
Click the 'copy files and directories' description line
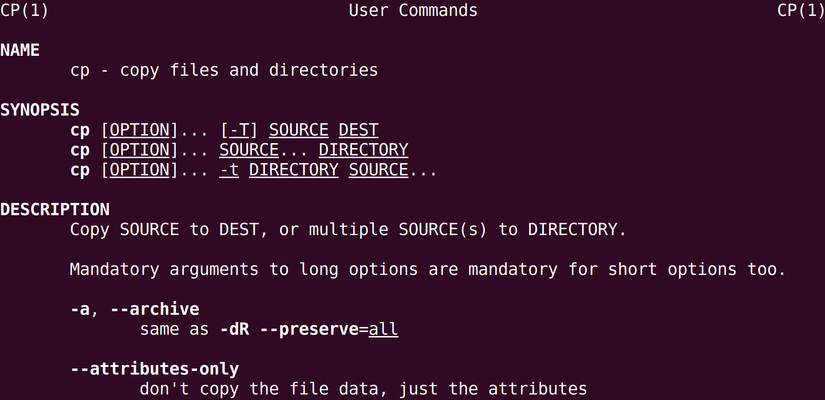pos(224,71)
